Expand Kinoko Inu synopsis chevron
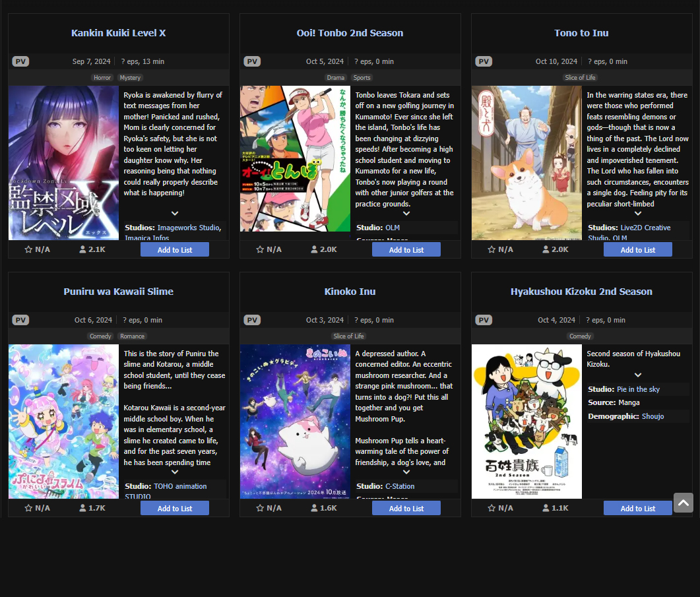This screenshot has height=597, width=700. tap(406, 472)
